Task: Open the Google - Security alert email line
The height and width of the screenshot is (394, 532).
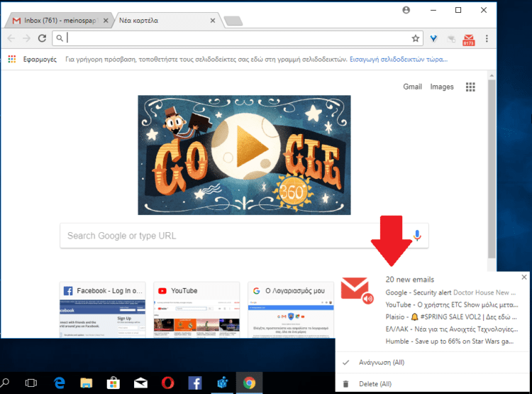Action: (x=450, y=292)
